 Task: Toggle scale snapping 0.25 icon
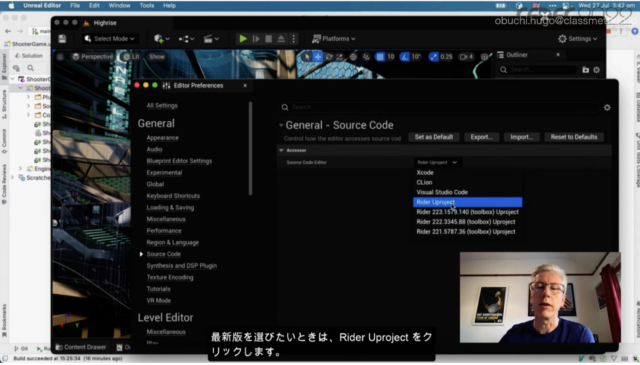coord(433,57)
